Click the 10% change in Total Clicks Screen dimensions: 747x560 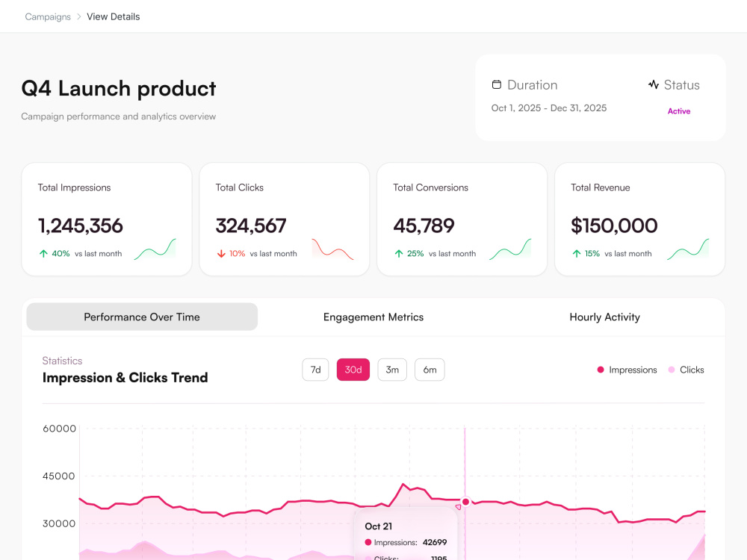click(238, 254)
